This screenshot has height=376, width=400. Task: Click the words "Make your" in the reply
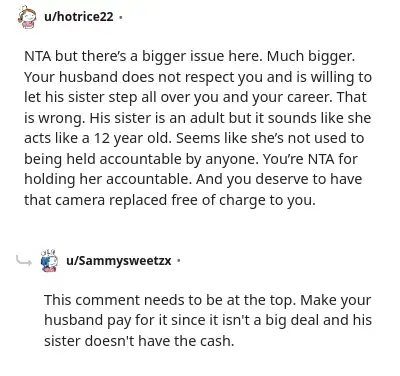[335, 300]
